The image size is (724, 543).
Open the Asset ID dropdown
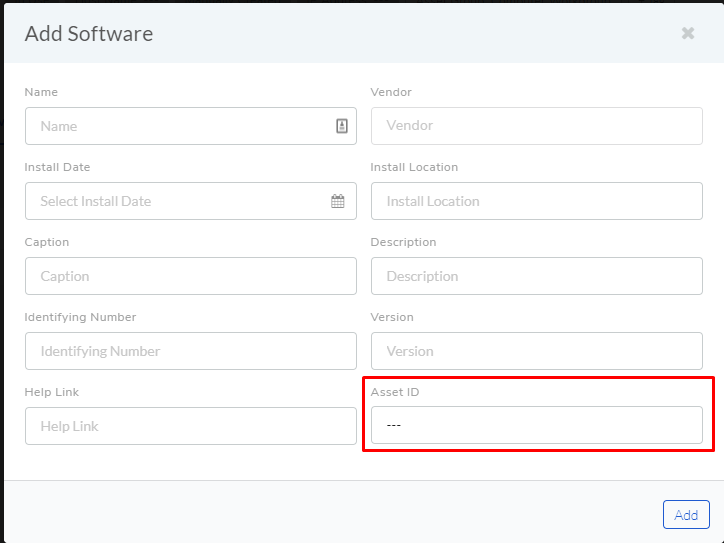(537, 425)
